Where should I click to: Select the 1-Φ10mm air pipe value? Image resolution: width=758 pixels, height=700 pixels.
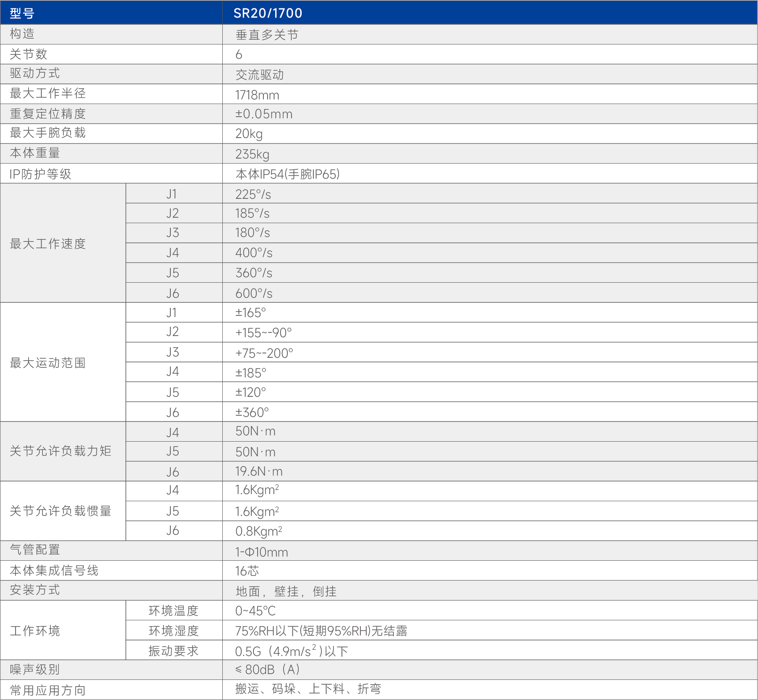tap(261, 552)
